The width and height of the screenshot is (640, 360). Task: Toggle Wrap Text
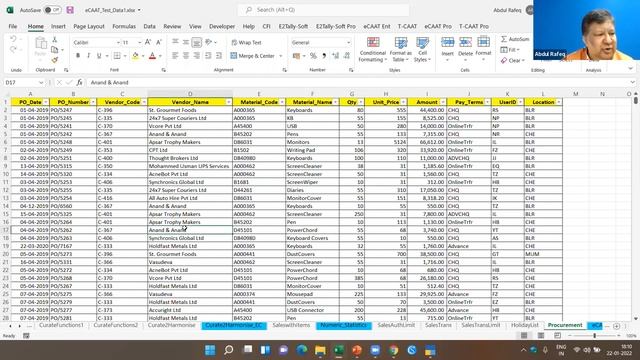click(x=247, y=42)
